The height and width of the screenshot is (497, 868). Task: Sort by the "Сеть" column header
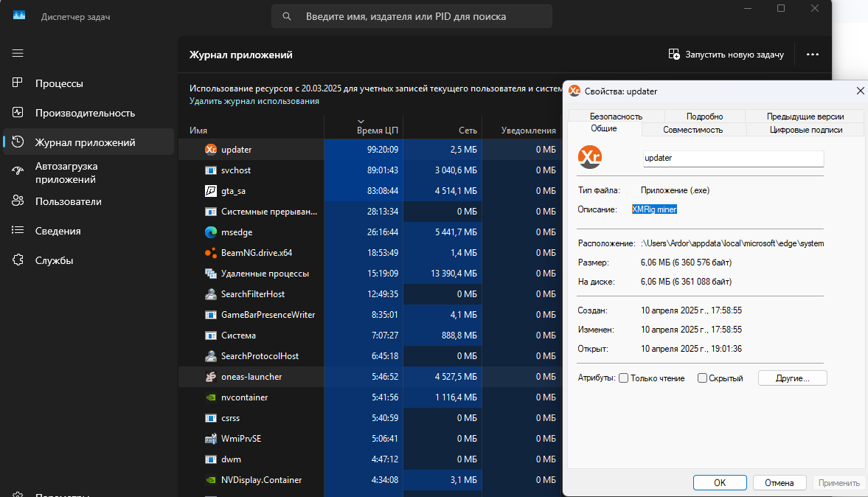[x=468, y=131]
